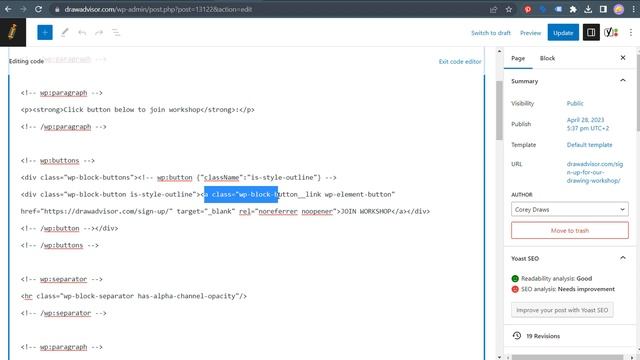
Task: Collapse the Yoast SEO section
Action: pos(622,258)
